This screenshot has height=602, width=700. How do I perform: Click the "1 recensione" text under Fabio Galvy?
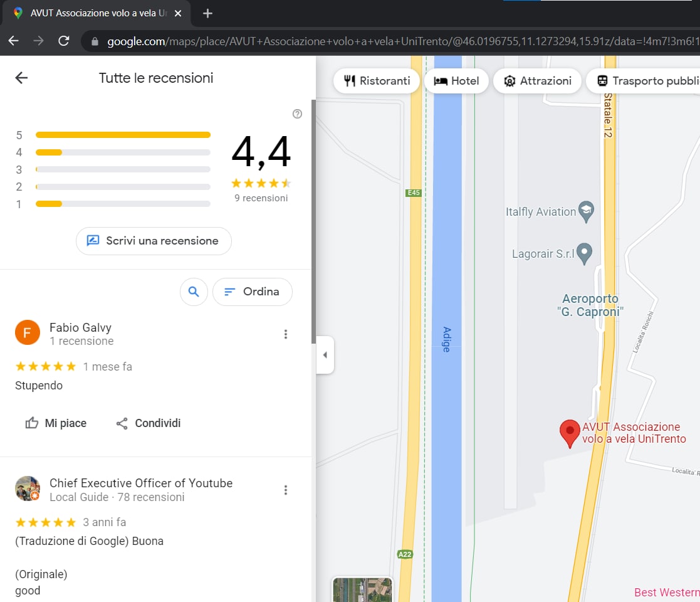point(81,341)
